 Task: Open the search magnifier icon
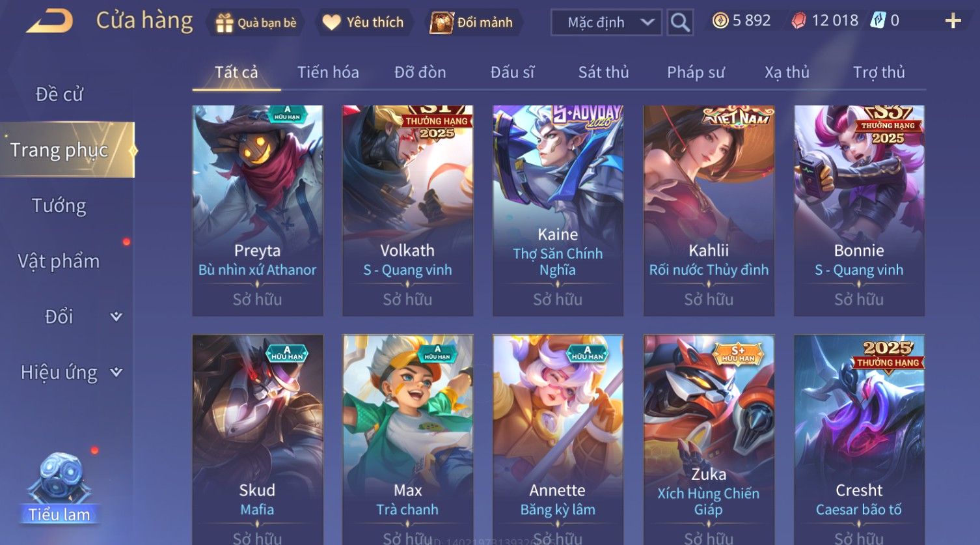tap(680, 23)
